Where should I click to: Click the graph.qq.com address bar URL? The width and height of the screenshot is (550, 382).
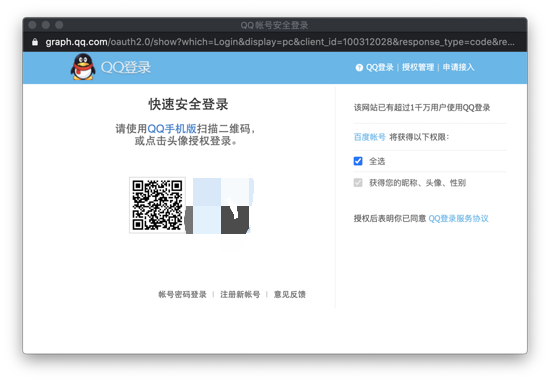coord(280,42)
